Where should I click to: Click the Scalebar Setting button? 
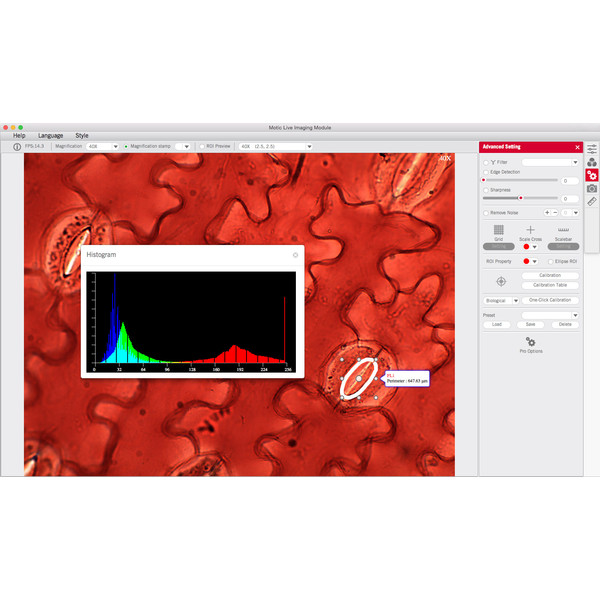(563, 246)
